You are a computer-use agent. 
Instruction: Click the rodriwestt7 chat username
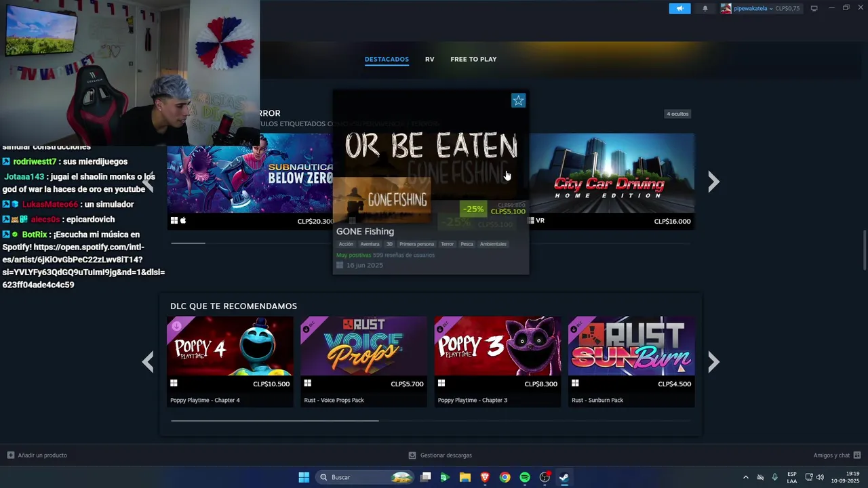35,162
